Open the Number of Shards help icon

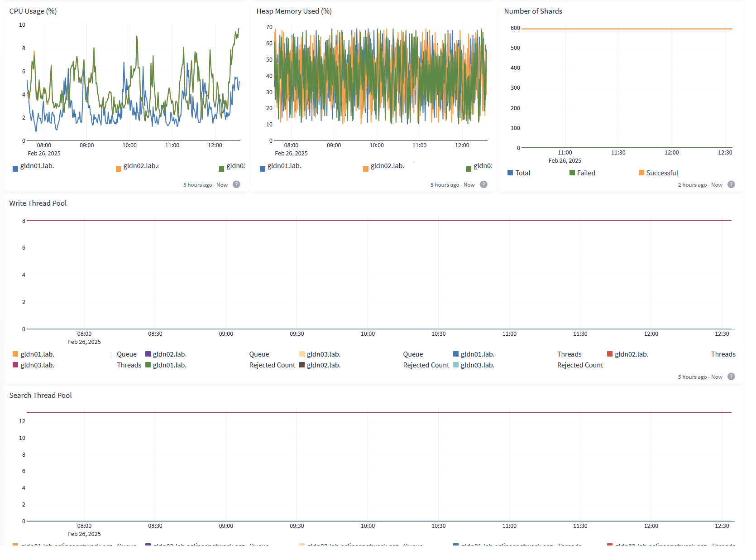[731, 184]
